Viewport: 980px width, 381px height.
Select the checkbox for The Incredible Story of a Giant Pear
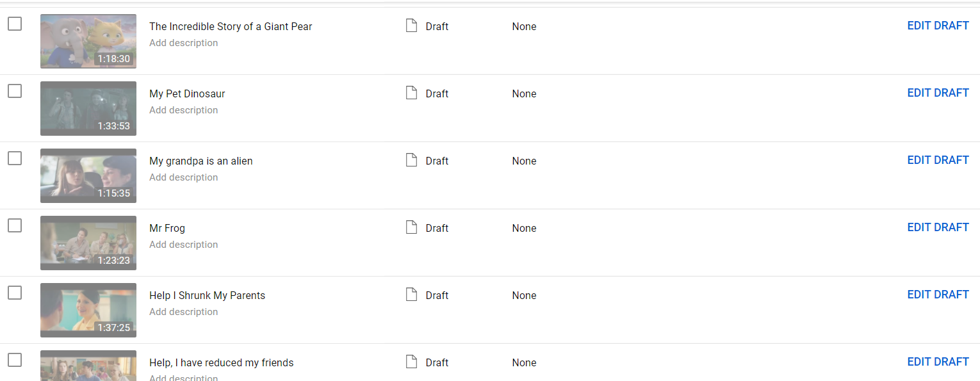[15, 24]
